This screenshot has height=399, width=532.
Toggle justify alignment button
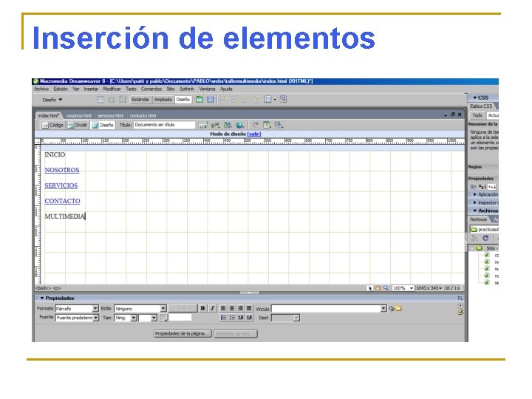point(249,308)
